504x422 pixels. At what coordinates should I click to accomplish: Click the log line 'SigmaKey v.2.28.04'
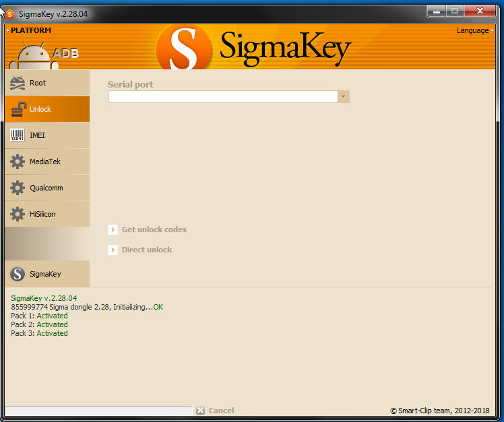coord(44,298)
